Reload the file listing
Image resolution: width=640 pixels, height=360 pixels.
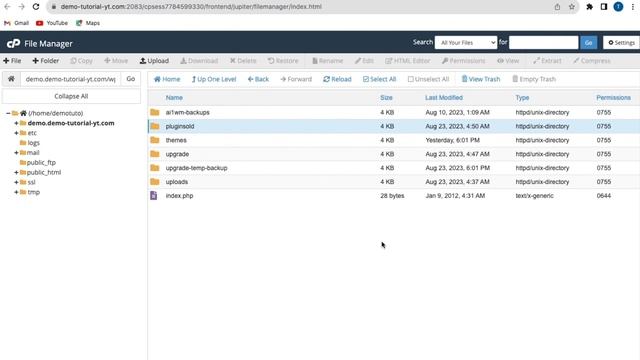coord(337,79)
